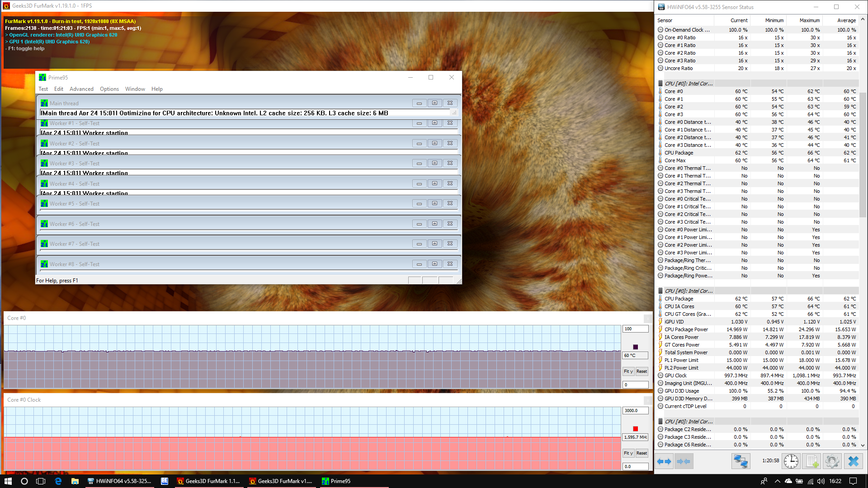Screen dimensions: 868x488
Task: Show hidden system tray icons chevron
Action: pos(778,481)
